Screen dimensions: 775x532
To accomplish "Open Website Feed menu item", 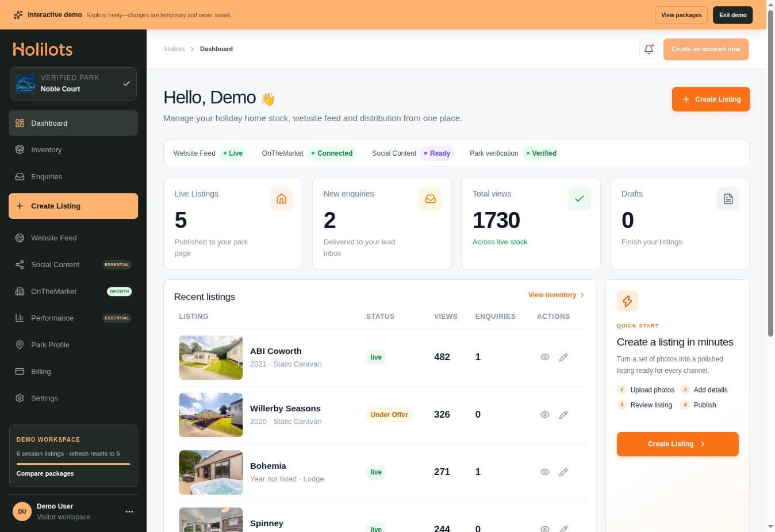I will [73, 238].
